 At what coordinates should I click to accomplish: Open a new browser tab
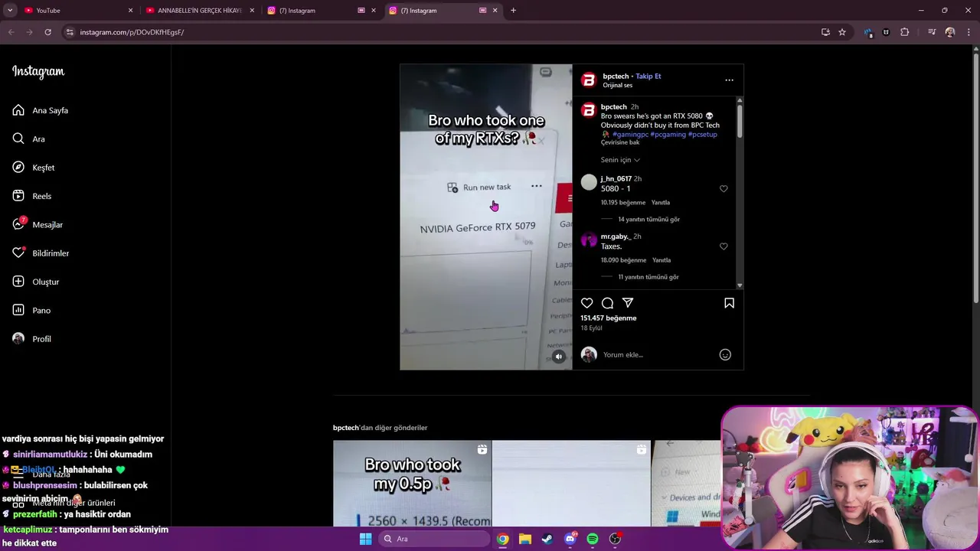tap(513, 10)
